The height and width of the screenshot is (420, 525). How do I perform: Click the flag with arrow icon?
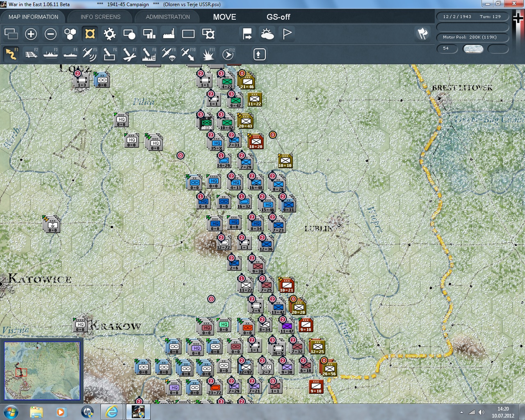pos(247,34)
